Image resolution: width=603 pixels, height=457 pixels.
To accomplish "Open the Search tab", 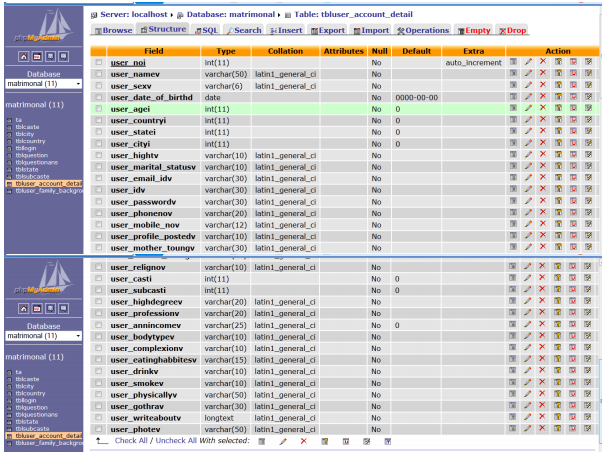I will point(244,30).
